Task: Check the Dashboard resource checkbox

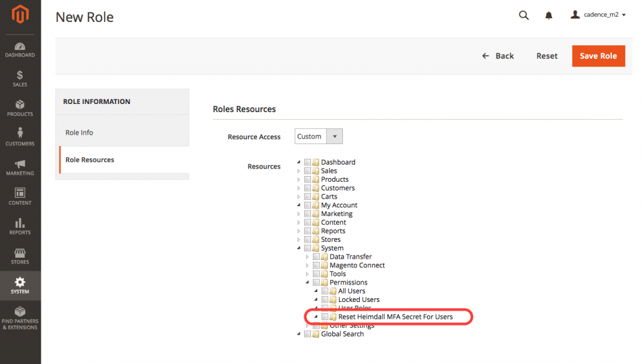Action: tap(307, 162)
